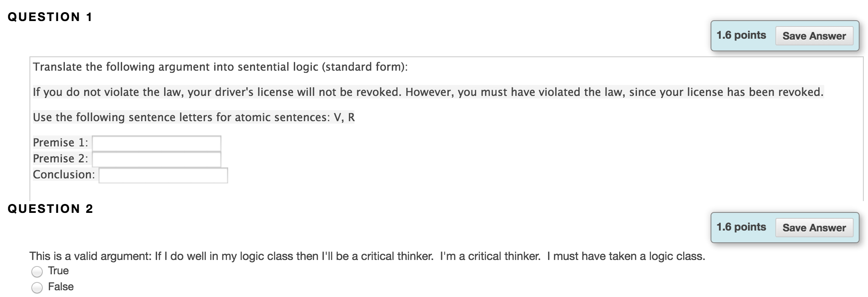
Task: Click the sentence letters instruction text
Action: (x=194, y=117)
